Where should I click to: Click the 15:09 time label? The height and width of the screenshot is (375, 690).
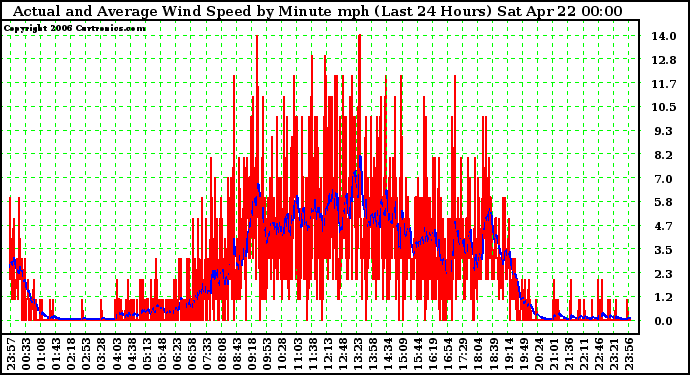point(403,353)
